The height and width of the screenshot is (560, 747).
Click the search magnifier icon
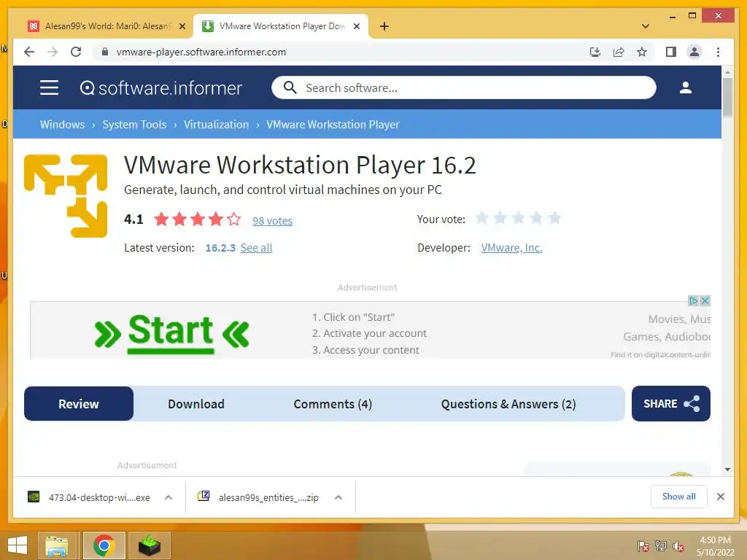point(290,87)
